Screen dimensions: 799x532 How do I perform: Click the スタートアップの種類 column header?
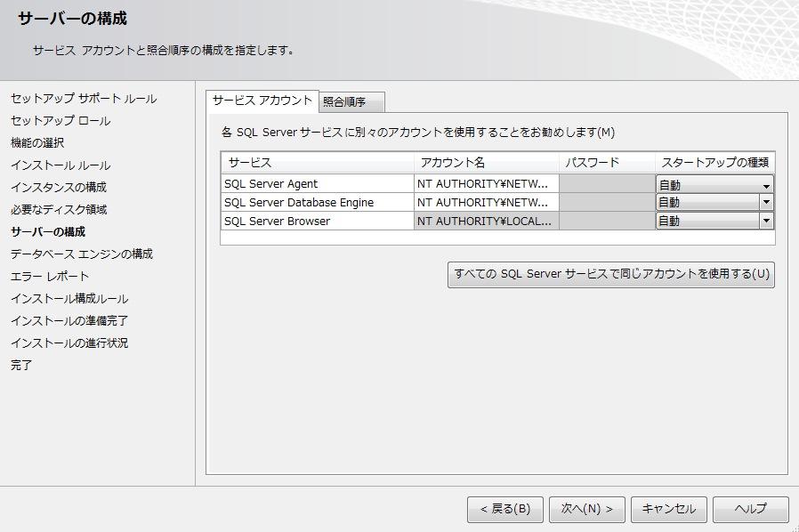pyautogui.click(x=715, y=163)
